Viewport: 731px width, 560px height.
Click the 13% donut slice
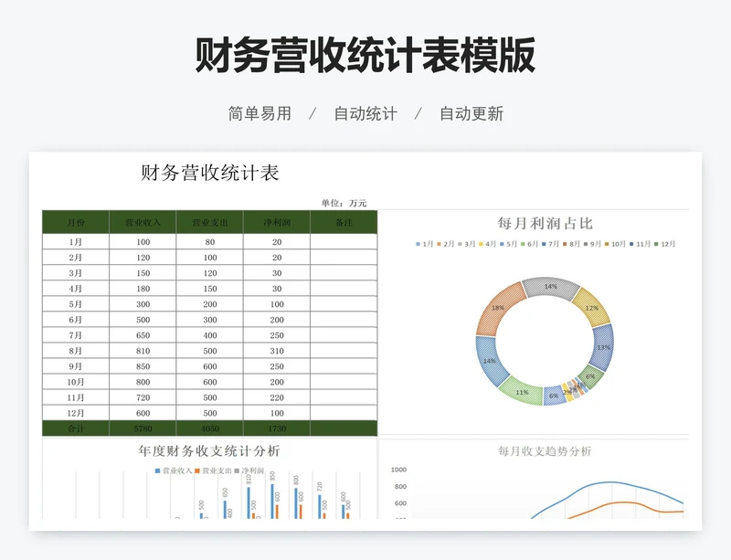pyautogui.click(x=603, y=347)
